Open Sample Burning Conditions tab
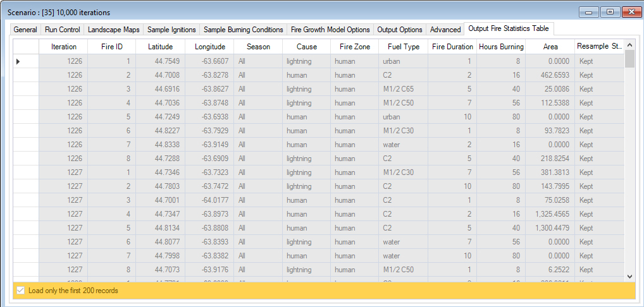644x307 pixels. click(243, 30)
